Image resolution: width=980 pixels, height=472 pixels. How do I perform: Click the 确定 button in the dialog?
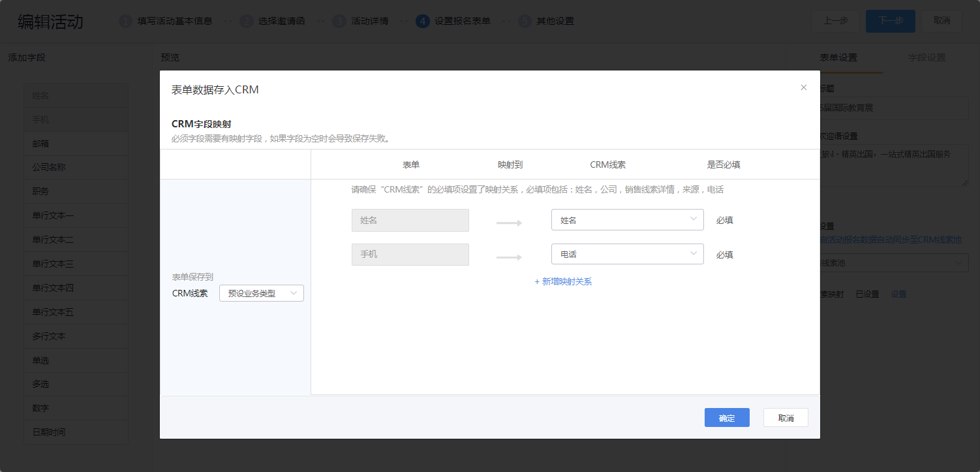pos(727,418)
